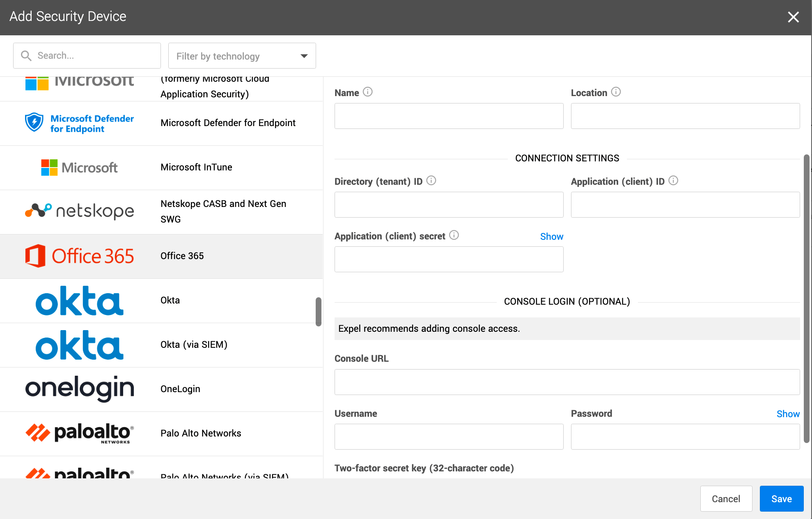
Task: Select Netskope CASB and Next Gen SWG
Action: pyautogui.click(x=161, y=212)
